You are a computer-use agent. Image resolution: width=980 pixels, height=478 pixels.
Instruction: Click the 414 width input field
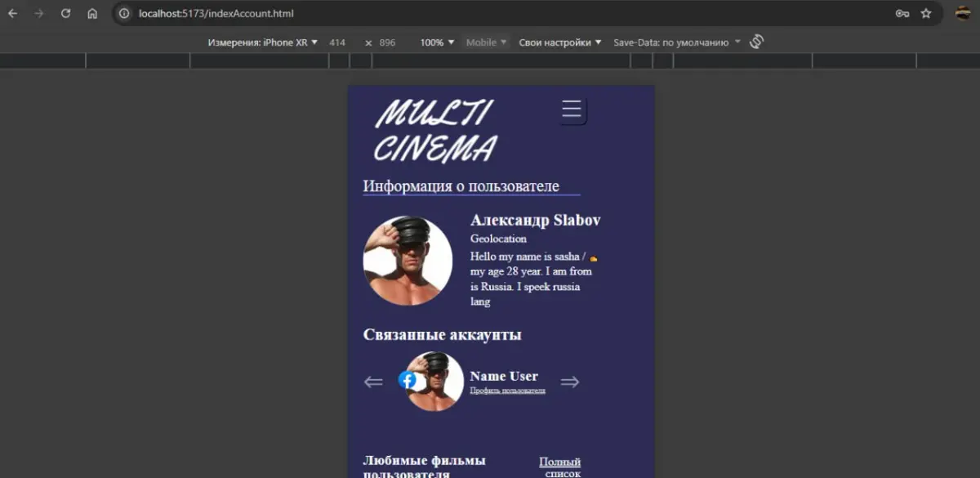[x=338, y=42]
